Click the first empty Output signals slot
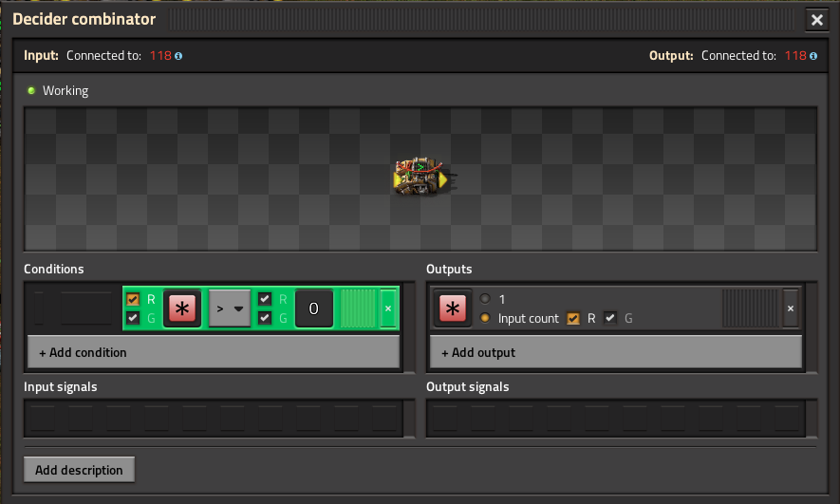 coord(445,419)
